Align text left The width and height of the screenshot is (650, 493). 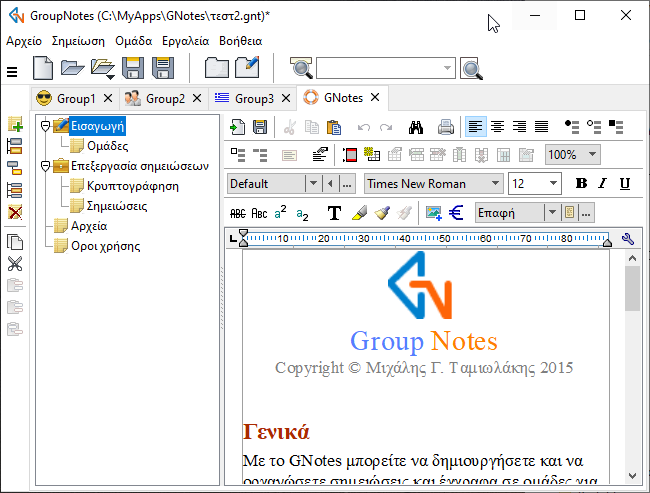point(475,126)
